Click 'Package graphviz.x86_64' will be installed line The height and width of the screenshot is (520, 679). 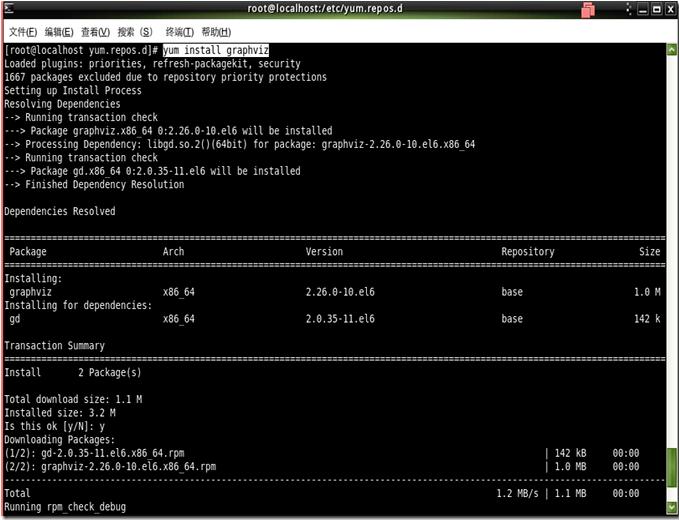(x=168, y=131)
